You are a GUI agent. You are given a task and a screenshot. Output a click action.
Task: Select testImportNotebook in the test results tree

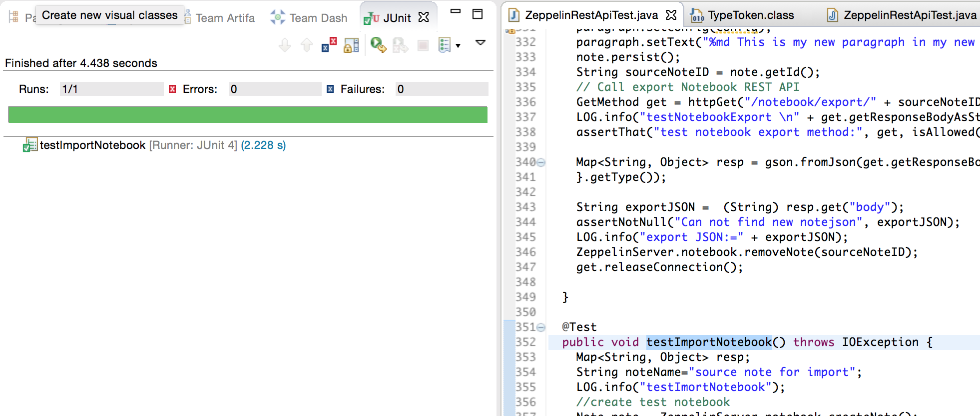tap(92, 145)
